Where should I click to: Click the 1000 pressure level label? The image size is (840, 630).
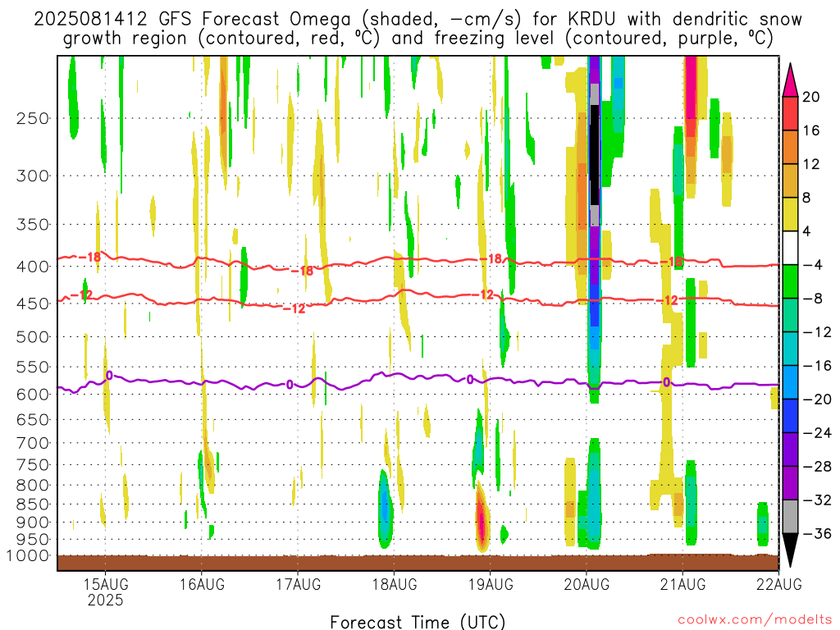[x=28, y=556]
